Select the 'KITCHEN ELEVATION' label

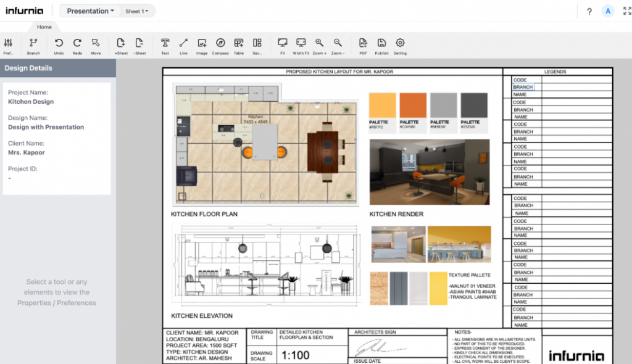click(202, 316)
